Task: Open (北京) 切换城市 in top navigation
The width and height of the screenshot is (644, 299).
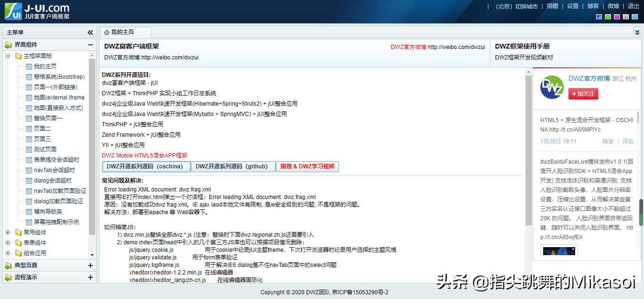Action: coord(517,6)
